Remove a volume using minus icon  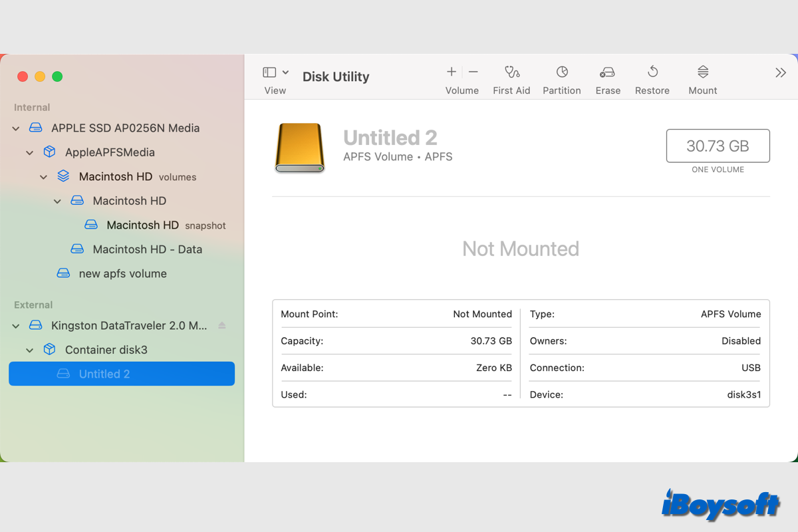click(473, 72)
